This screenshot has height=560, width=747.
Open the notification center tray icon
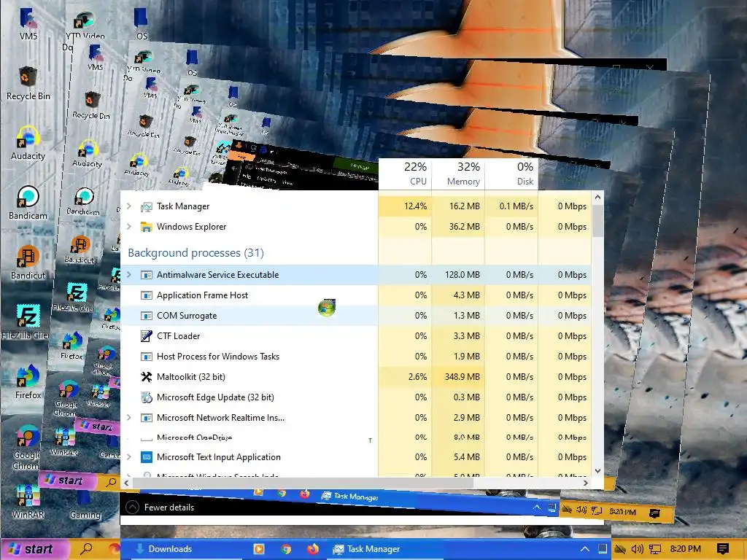[723, 549]
